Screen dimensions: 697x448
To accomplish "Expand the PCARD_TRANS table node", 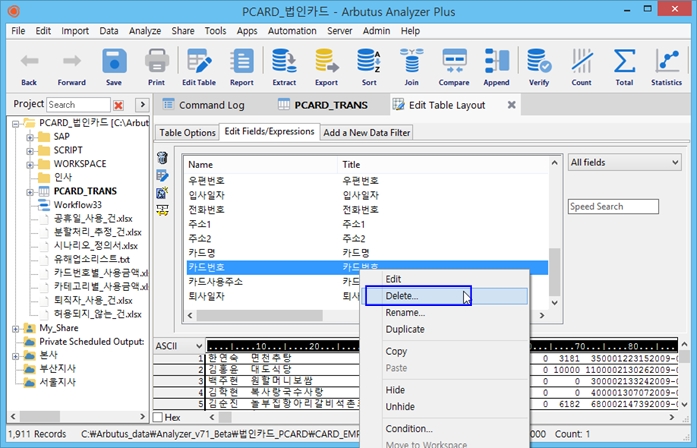I will 30,192.
